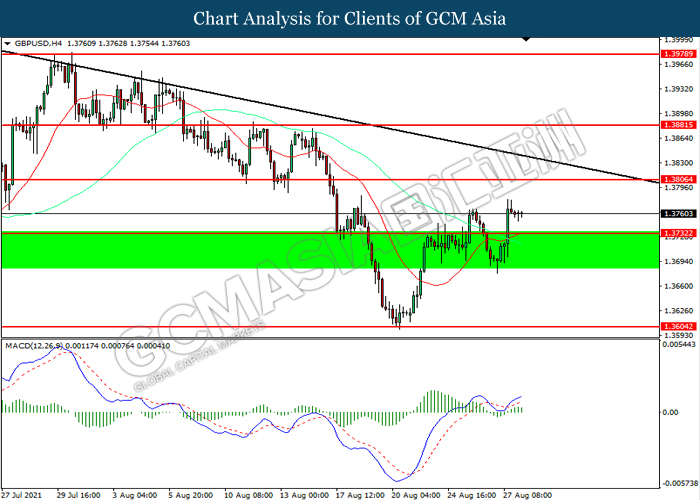Click the red 1.37322 price tag
Screen dimensions: 700x500
(675, 232)
